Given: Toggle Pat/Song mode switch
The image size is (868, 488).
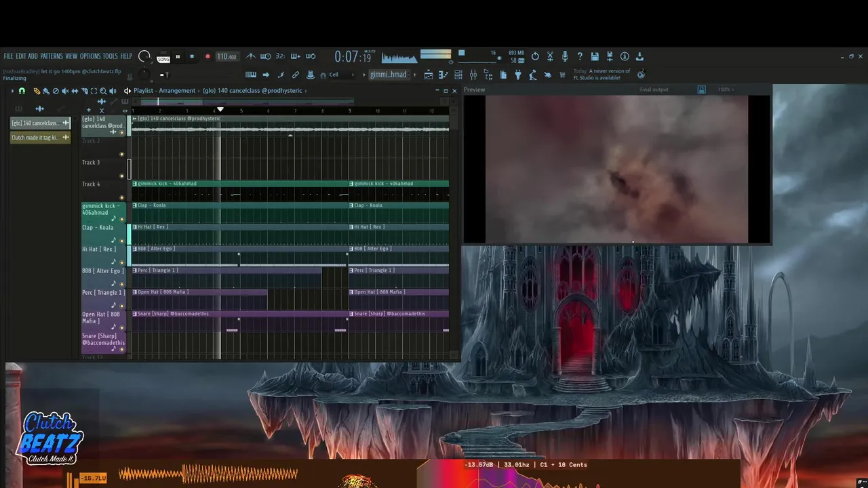Looking at the screenshot, I should pos(163,57).
